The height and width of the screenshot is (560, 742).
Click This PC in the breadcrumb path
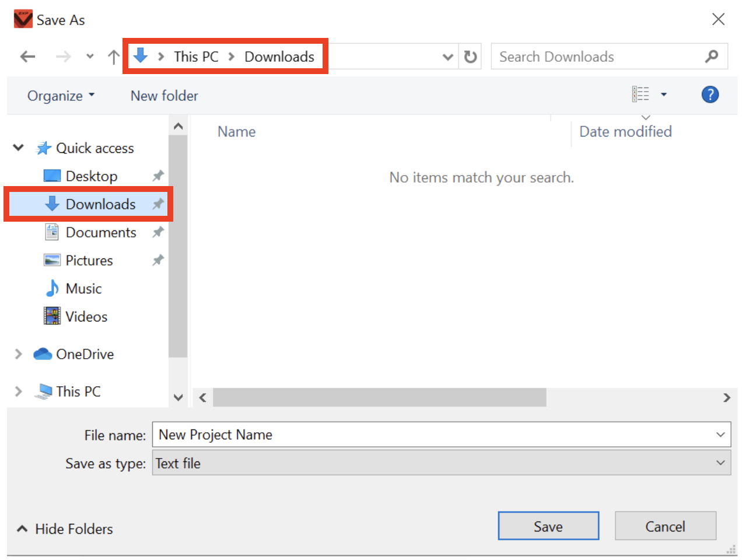point(196,56)
